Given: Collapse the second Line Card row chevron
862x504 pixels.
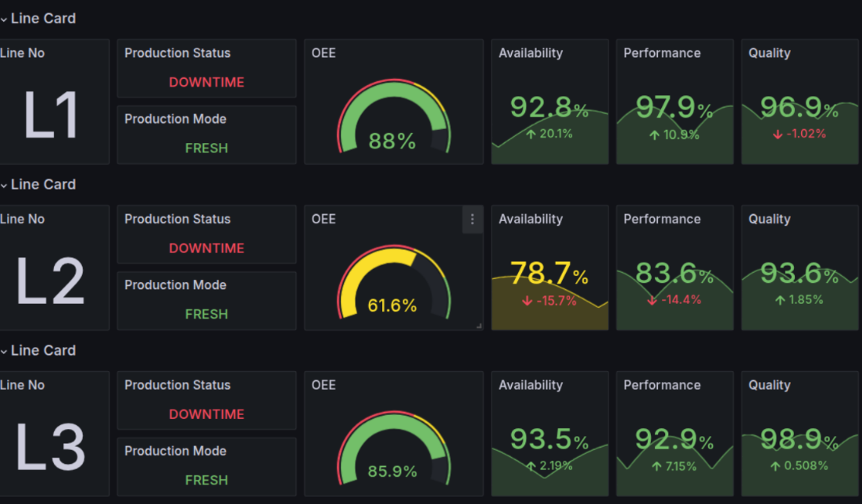Looking at the screenshot, I should click(x=4, y=185).
